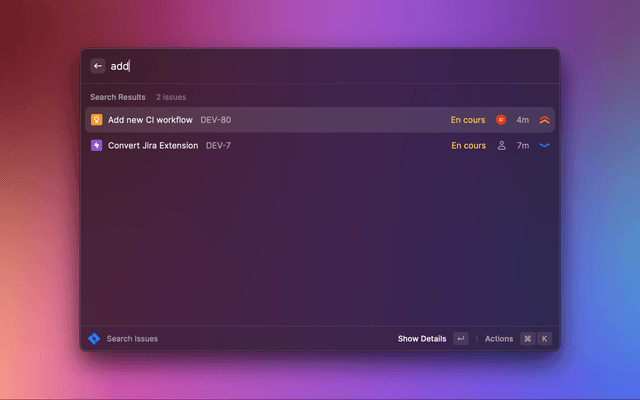Click the Enter key icon beside Show Details

(461, 338)
